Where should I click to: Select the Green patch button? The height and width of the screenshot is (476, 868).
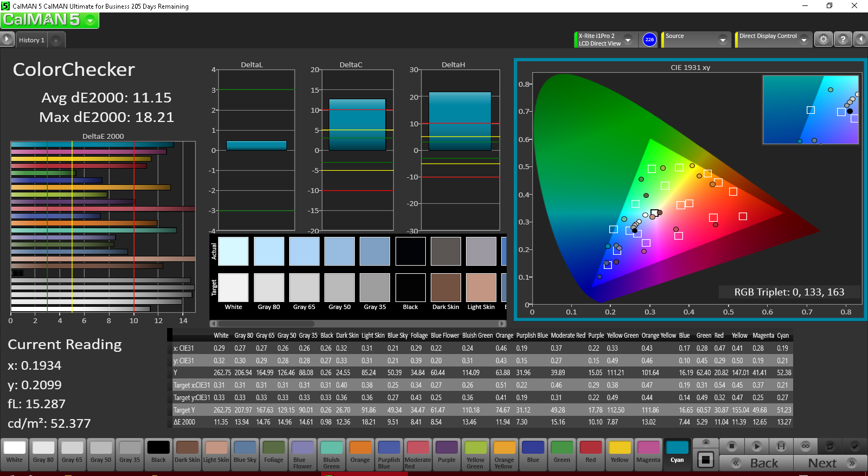pos(562,454)
